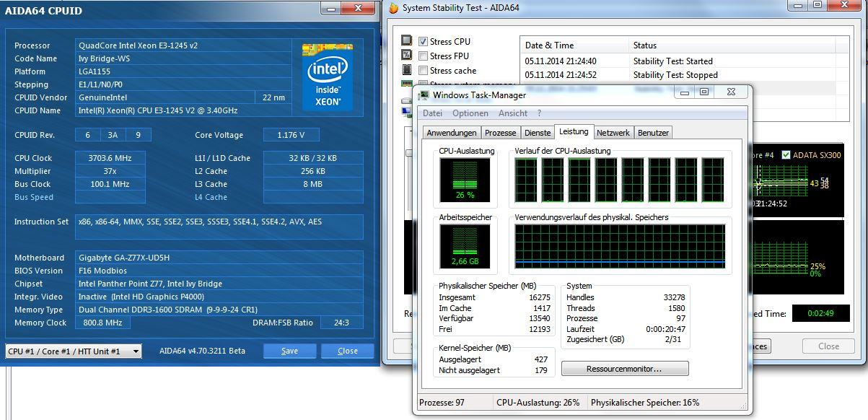This screenshot has width=868, height=420.
Task: Click the Intel Inside Xeon logo
Action: 328,76
